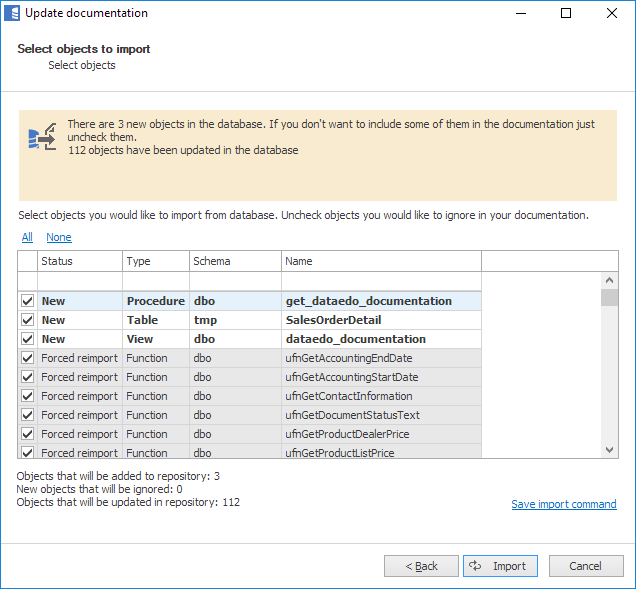Uncheck the get_dataedo_documentation procedure checkbox
The height and width of the screenshot is (589, 636).
click(28, 301)
